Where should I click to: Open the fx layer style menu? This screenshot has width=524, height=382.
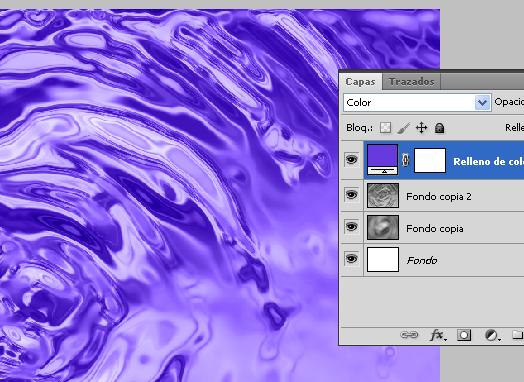(438, 335)
